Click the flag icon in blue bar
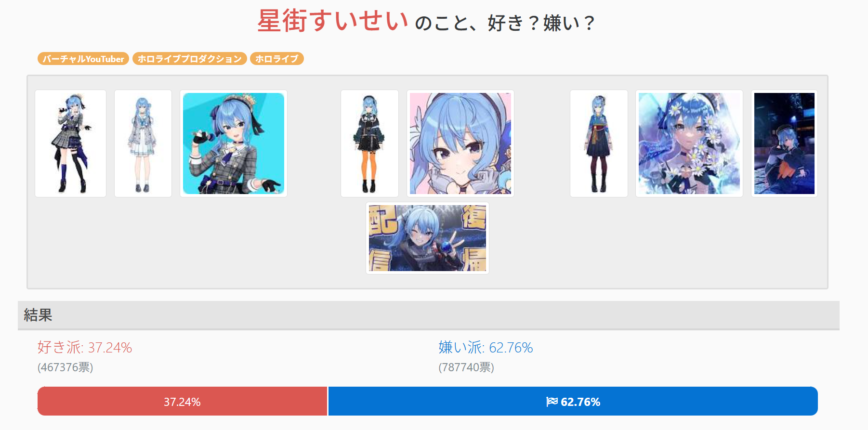Image resolution: width=868 pixels, height=430 pixels. (x=552, y=402)
